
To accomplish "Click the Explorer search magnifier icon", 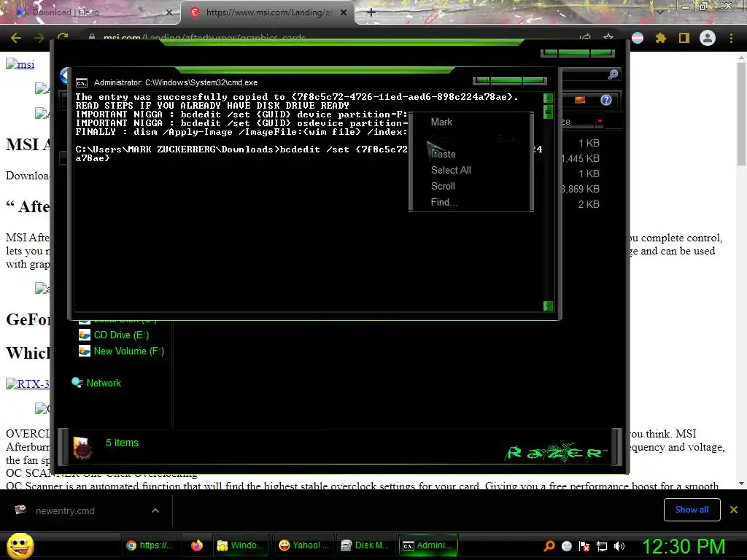I will click(x=613, y=74).
